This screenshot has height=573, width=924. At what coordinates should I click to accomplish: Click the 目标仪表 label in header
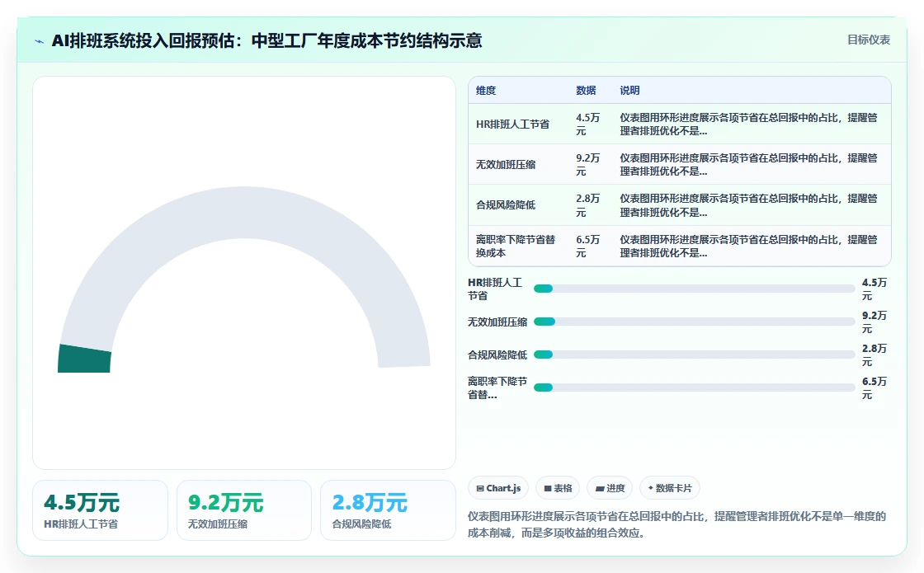869,40
